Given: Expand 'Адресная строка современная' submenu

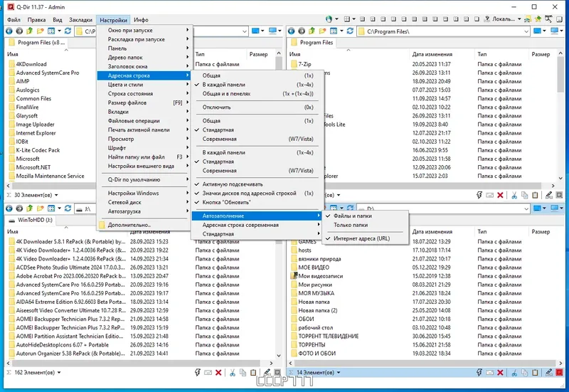Looking at the screenshot, I should tap(257, 225).
